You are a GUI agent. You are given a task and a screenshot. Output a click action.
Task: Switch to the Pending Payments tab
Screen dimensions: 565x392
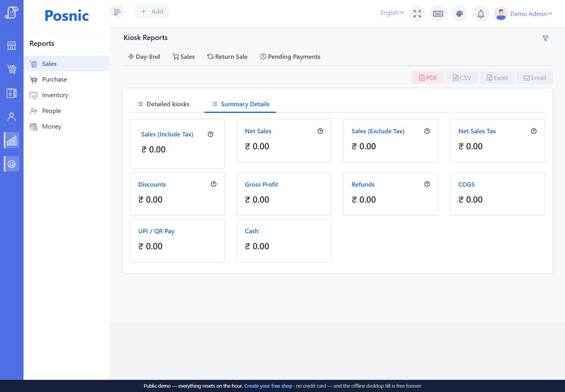click(x=290, y=56)
